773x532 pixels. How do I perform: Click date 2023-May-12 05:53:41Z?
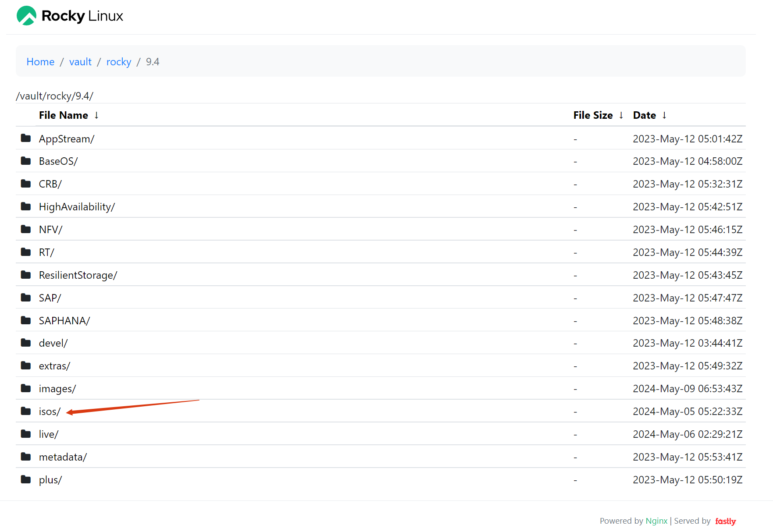click(688, 457)
